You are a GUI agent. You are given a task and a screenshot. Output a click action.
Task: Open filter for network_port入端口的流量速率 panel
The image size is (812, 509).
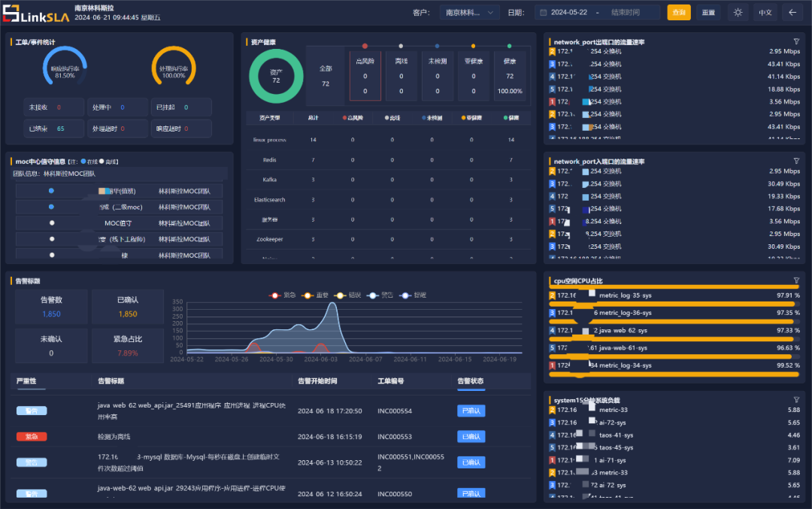pos(796,161)
